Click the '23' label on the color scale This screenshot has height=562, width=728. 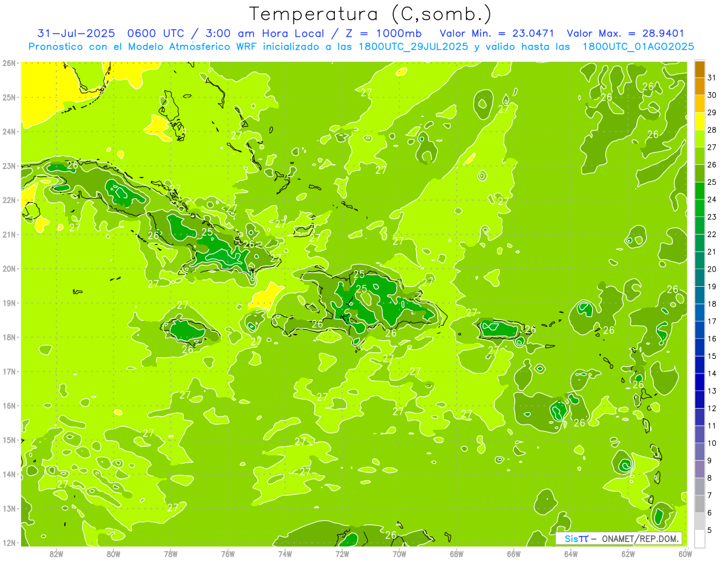[x=712, y=216]
